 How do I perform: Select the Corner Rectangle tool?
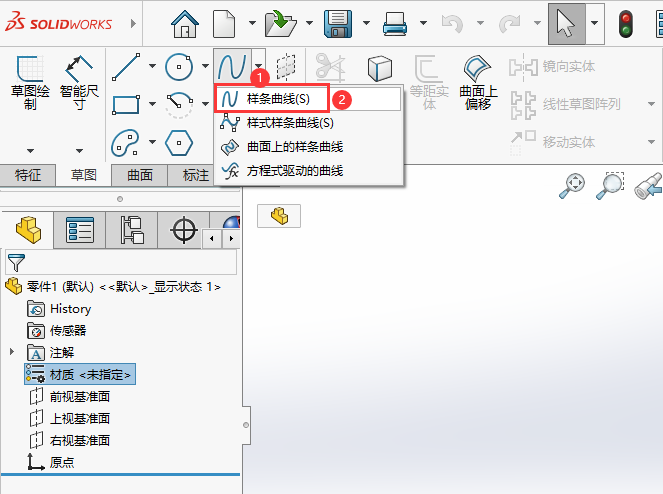pyautogui.click(x=126, y=104)
